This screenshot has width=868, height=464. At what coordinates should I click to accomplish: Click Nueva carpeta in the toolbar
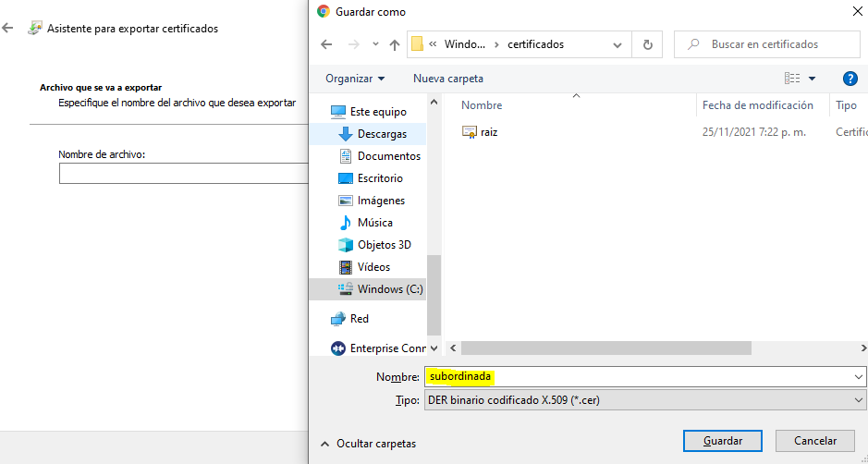click(x=447, y=79)
